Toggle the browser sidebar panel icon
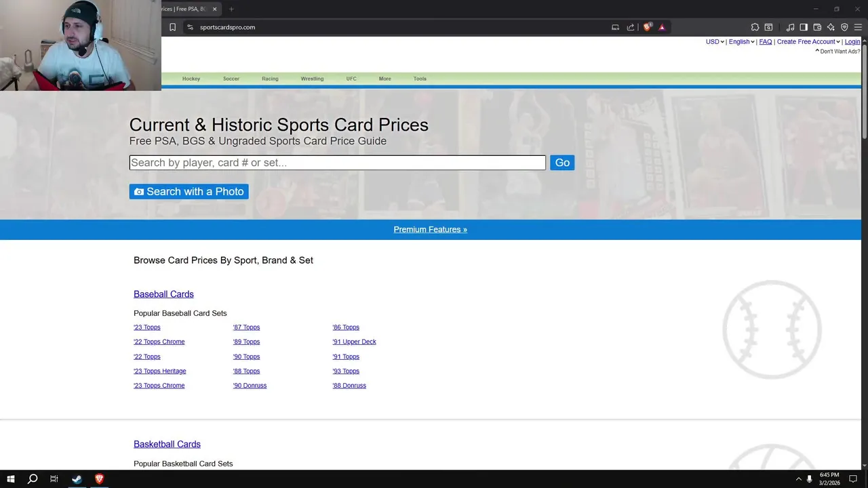This screenshot has height=488, width=868. (804, 27)
